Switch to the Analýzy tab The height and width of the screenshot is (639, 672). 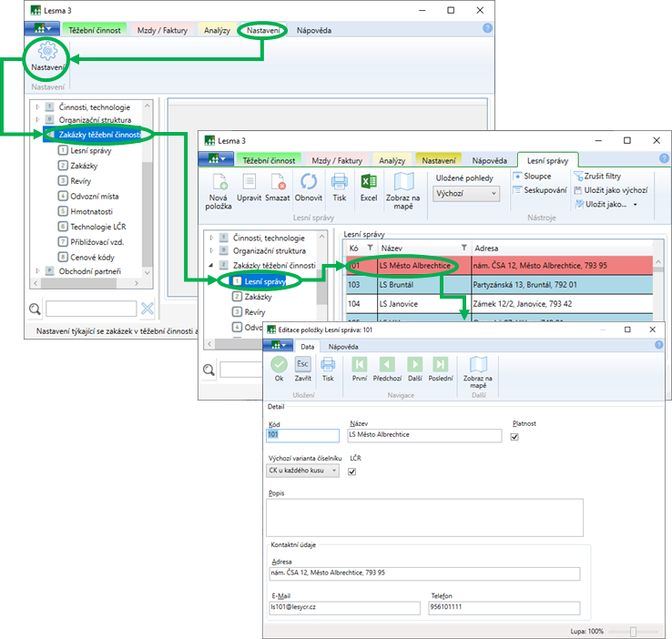click(x=217, y=30)
